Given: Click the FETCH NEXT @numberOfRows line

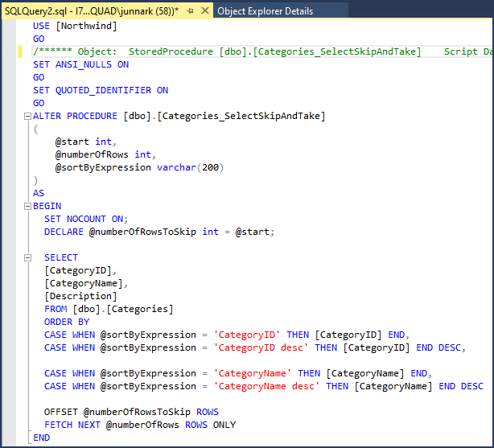Looking at the screenshot, I should [140, 425].
